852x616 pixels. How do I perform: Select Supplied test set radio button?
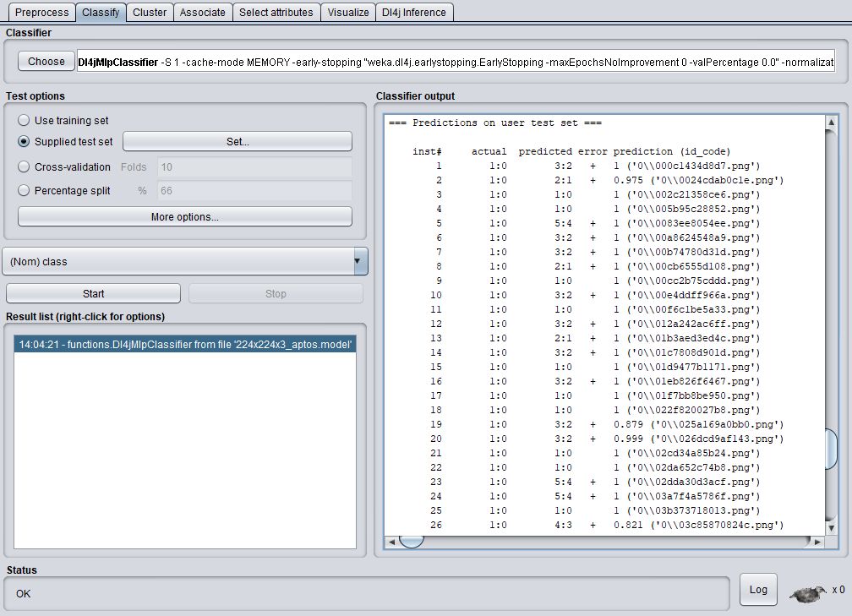24,141
